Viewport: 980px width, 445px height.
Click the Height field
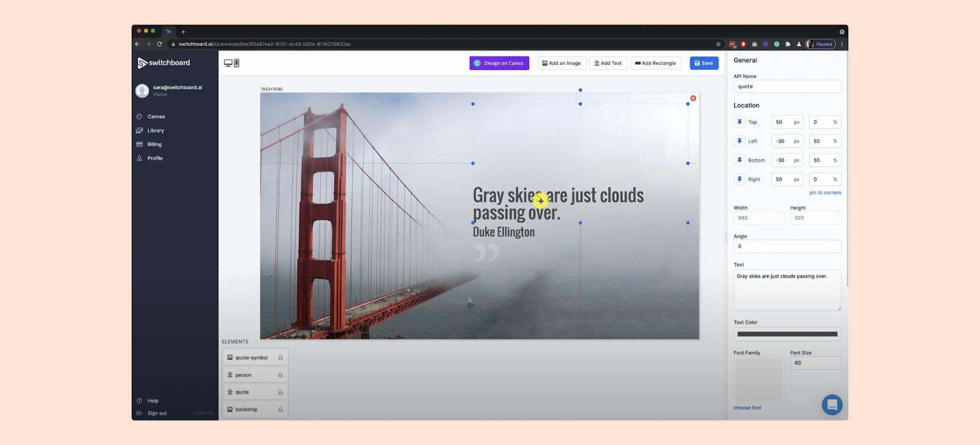click(815, 218)
